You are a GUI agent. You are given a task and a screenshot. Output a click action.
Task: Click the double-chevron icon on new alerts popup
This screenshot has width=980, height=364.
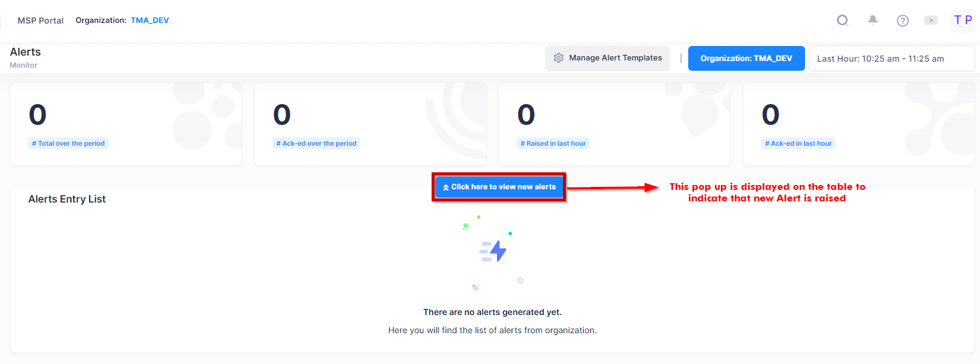coord(446,187)
